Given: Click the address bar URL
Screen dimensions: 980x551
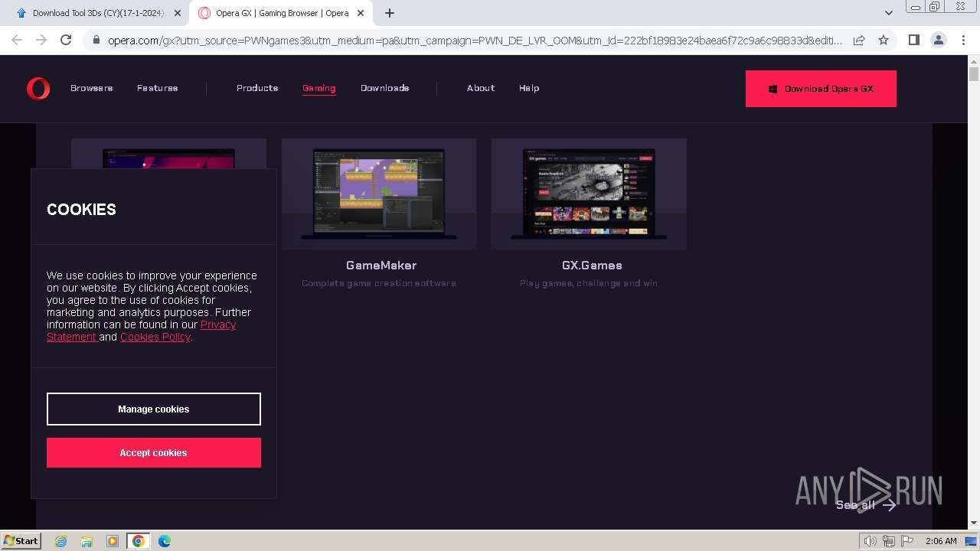Looking at the screenshot, I should (475, 40).
